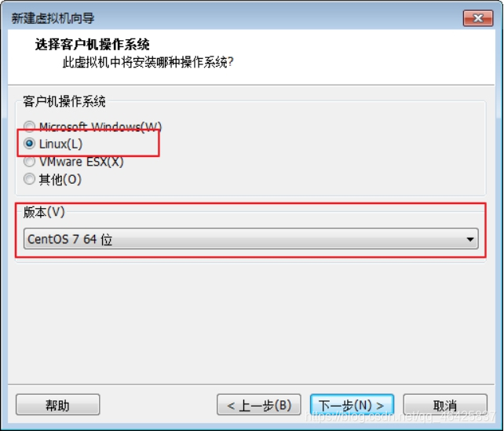Click the 客户机操作系统 group label
The height and width of the screenshot is (431, 504).
click(64, 101)
